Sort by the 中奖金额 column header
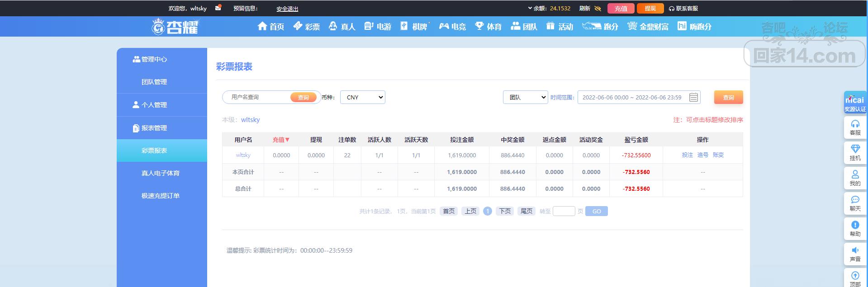Viewport: 868px width, 287px height. (x=512, y=140)
